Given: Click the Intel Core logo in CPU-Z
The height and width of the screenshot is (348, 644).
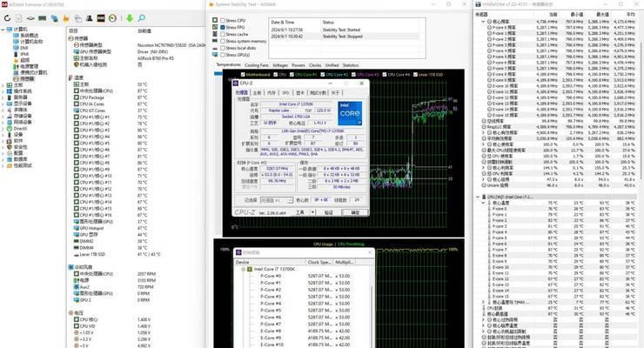Looking at the screenshot, I should coord(350,113).
